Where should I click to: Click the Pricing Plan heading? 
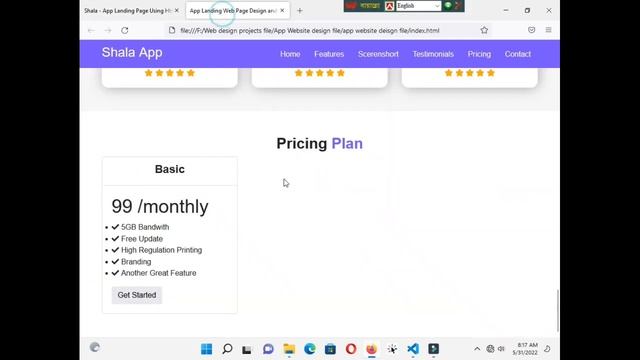pos(320,144)
